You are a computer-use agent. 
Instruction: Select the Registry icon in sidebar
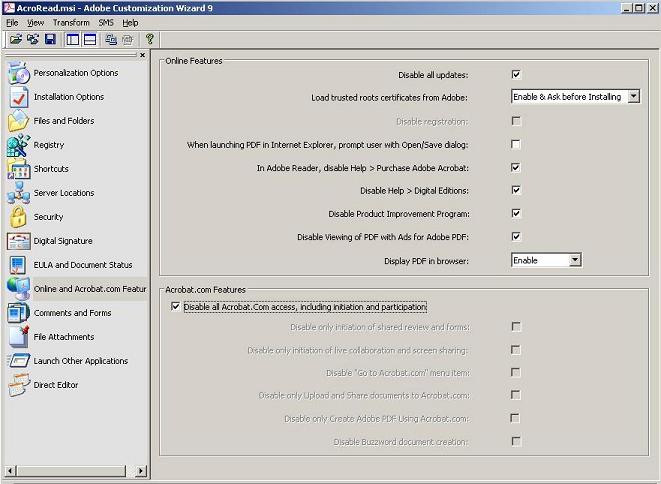(19, 145)
